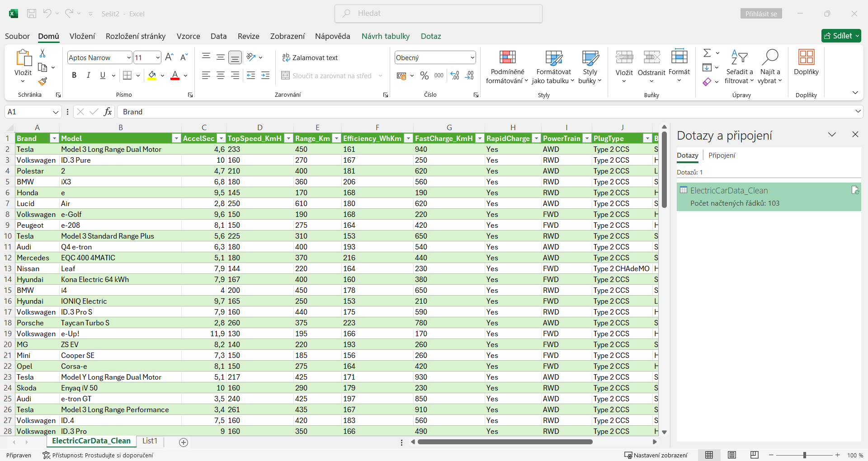Switch to Připojení tab in queries pane
The image size is (868, 461).
(722, 155)
